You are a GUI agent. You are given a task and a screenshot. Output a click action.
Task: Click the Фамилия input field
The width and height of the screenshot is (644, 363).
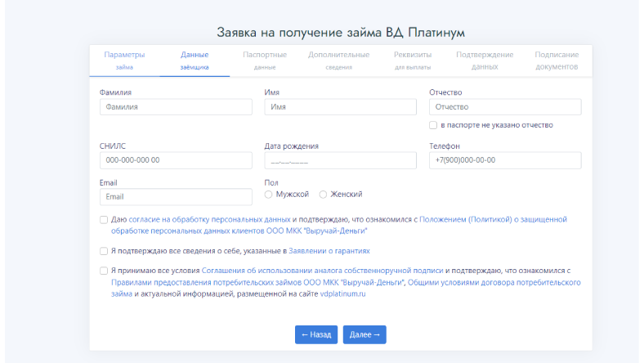(176, 107)
